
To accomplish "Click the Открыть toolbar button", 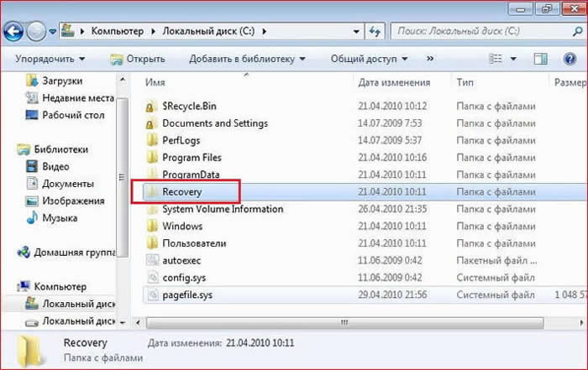I will [138, 60].
